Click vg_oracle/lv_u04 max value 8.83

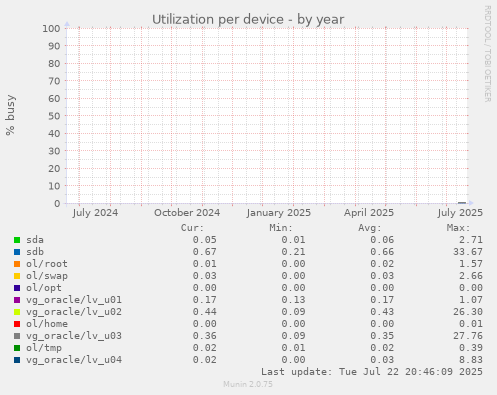pos(471,360)
